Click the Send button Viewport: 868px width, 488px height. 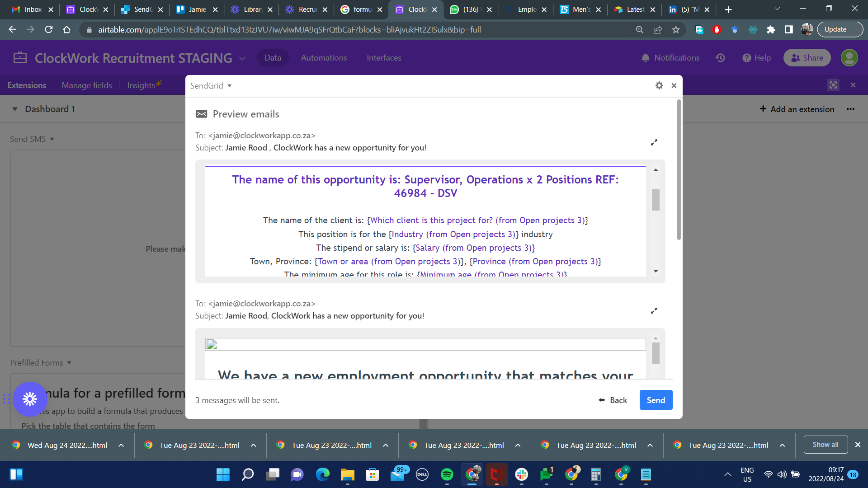(656, 400)
